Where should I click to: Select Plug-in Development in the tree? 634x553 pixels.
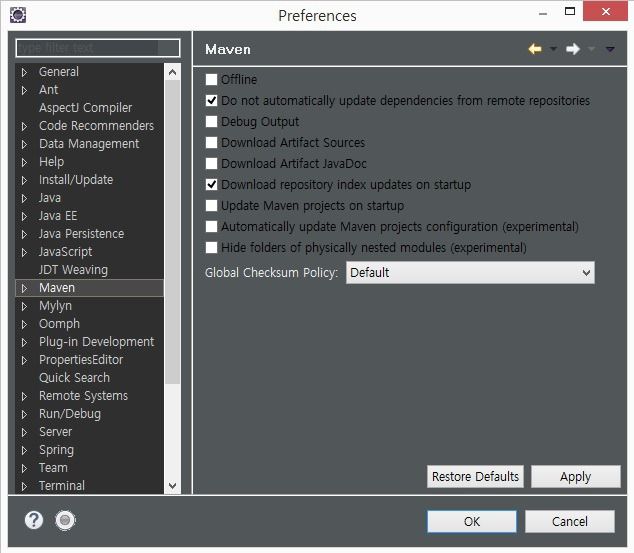click(96, 342)
